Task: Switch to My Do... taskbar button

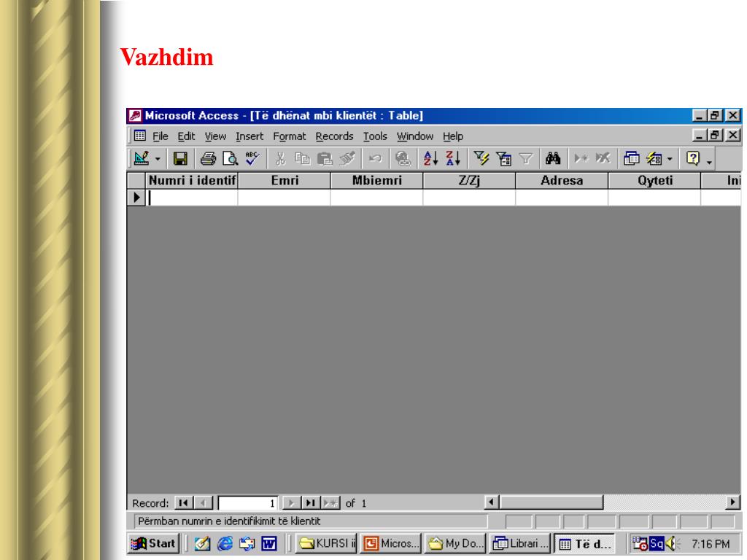Action: coord(454,543)
